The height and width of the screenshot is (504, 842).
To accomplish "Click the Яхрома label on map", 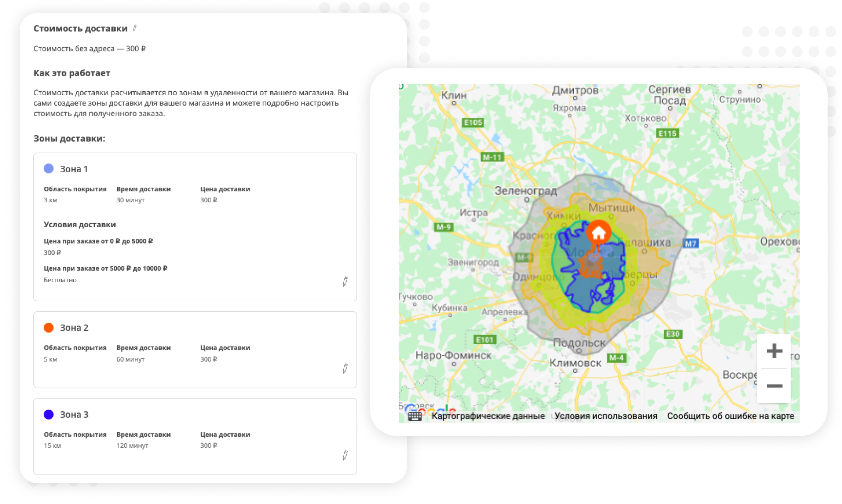I will coord(569,108).
